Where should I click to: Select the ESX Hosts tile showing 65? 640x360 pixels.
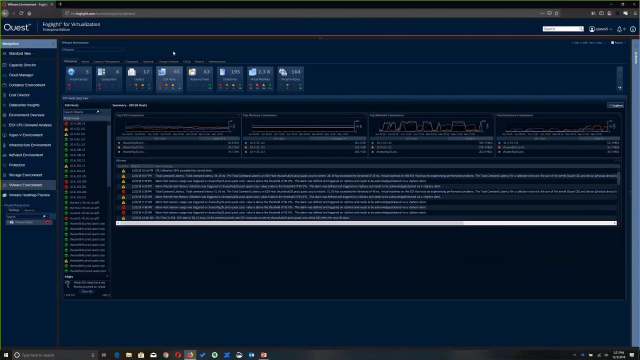coord(169,79)
